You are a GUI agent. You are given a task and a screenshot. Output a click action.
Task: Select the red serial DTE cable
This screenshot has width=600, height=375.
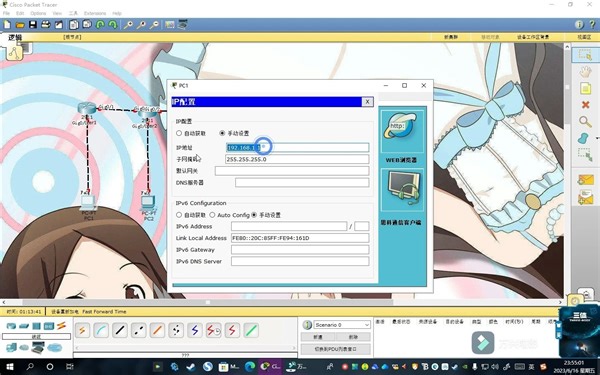coord(232,330)
